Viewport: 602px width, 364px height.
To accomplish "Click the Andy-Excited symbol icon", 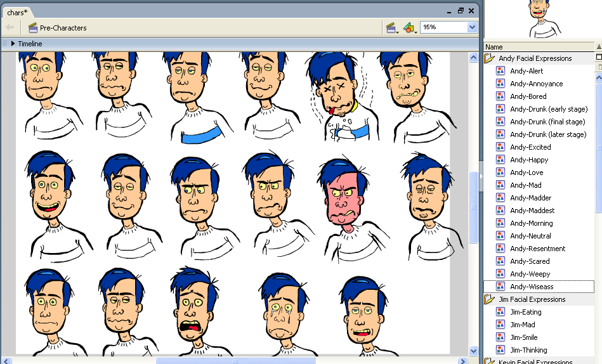I will click(501, 146).
